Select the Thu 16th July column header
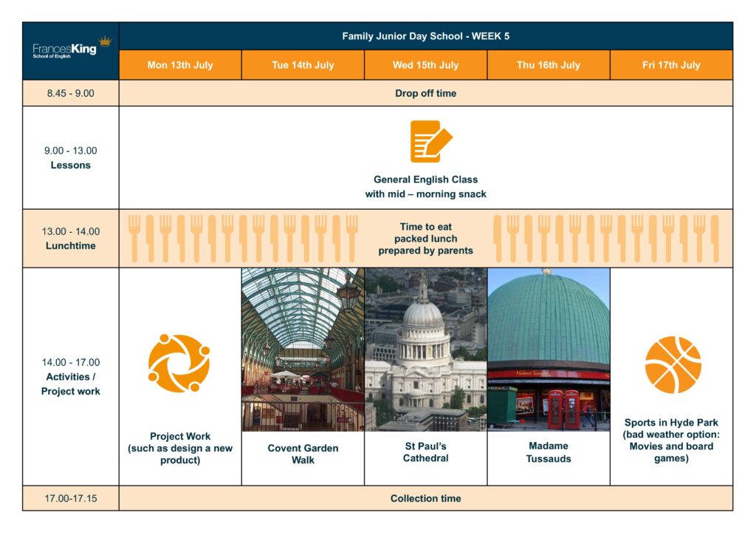The height and width of the screenshot is (535, 756). point(549,65)
